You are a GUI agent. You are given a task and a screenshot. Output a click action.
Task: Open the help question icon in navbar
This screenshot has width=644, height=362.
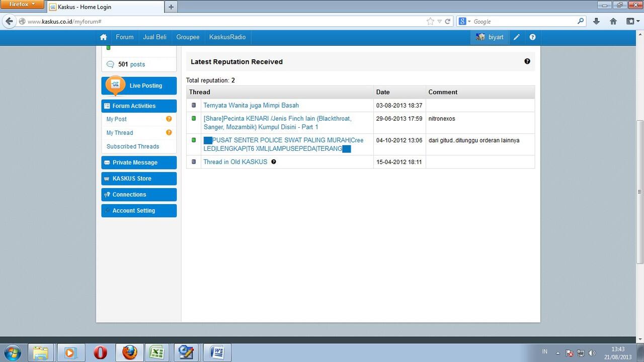(532, 37)
